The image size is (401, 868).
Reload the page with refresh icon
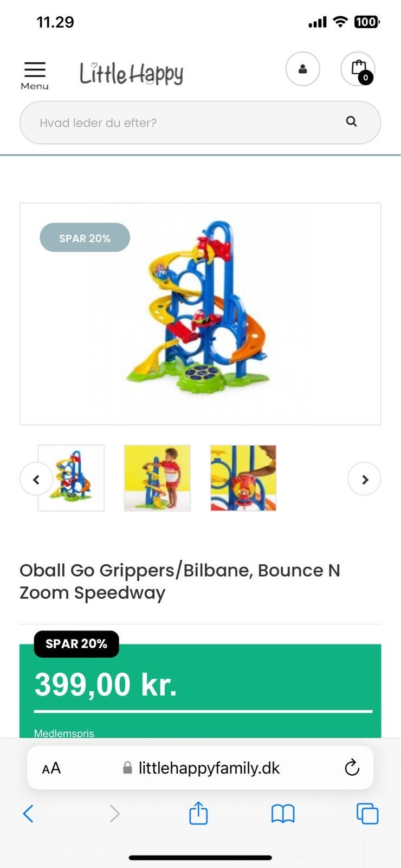tap(352, 767)
